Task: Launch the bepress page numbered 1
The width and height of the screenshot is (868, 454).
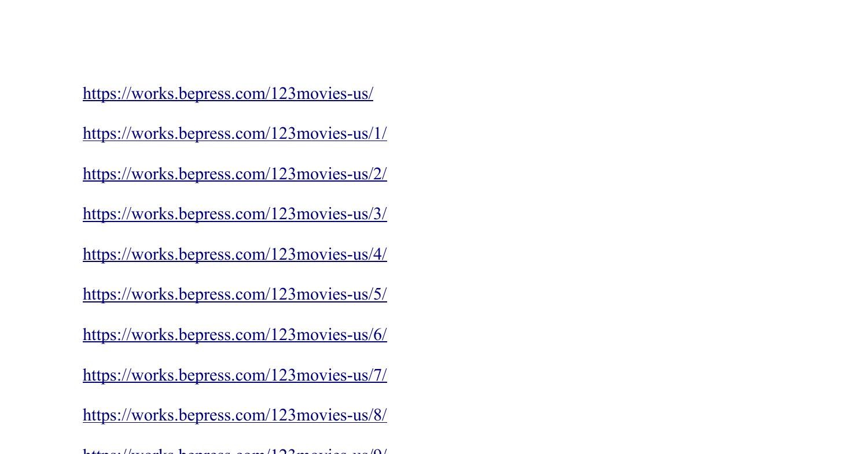Action: pos(235,134)
